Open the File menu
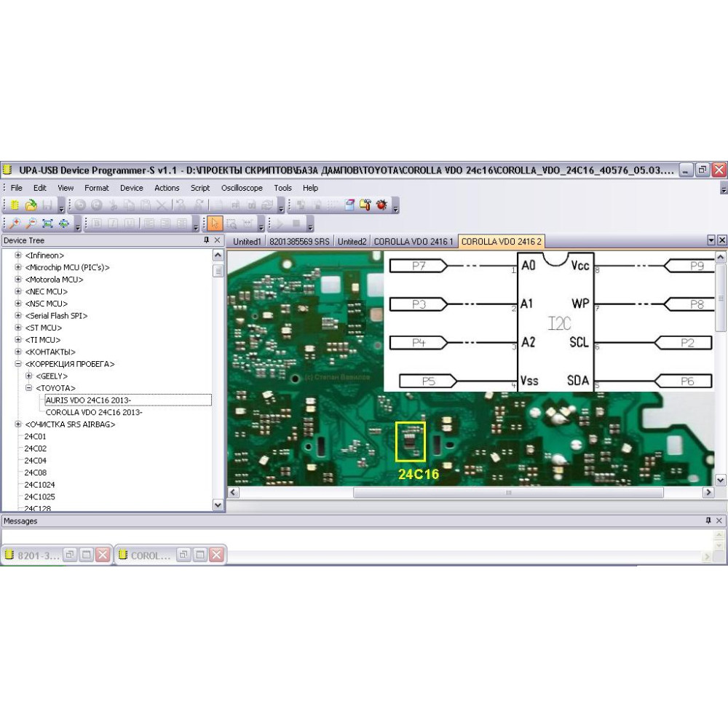The height and width of the screenshot is (728, 728). click(16, 188)
